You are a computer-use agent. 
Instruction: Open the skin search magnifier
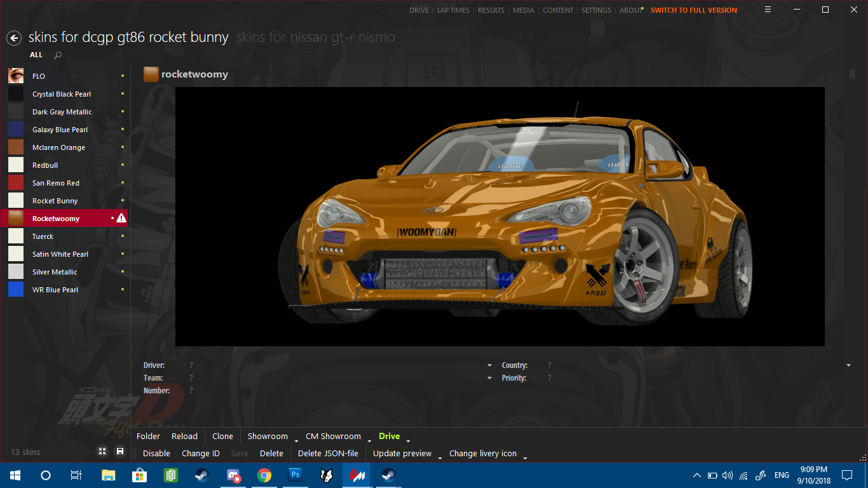58,55
